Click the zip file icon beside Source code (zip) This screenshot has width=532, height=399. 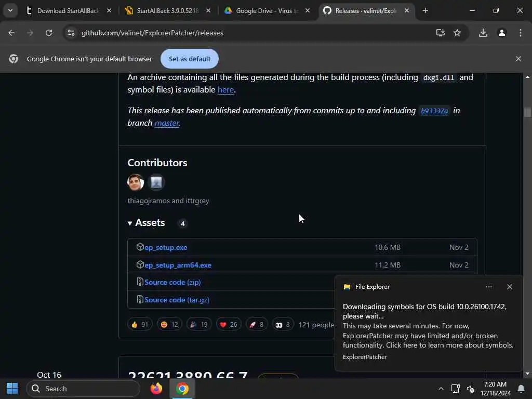140,282
